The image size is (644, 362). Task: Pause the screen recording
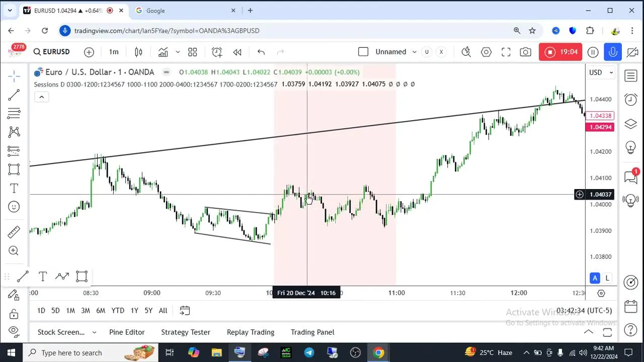pos(593,52)
